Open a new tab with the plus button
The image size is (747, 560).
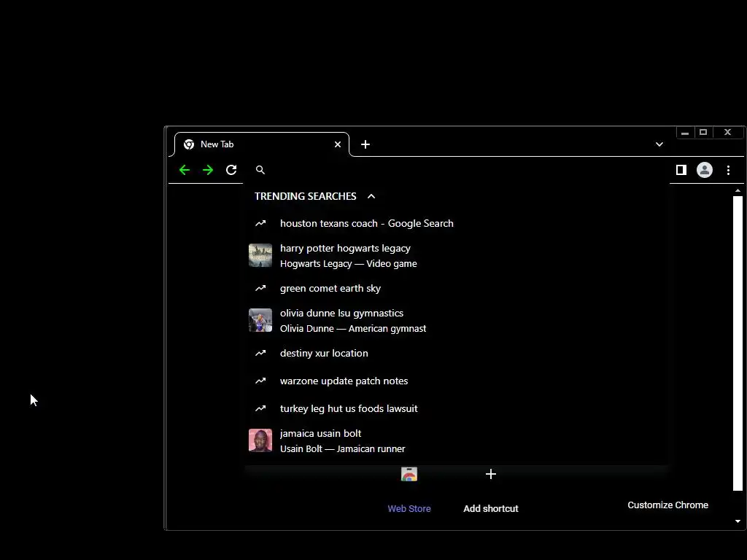[x=365, y=144]
